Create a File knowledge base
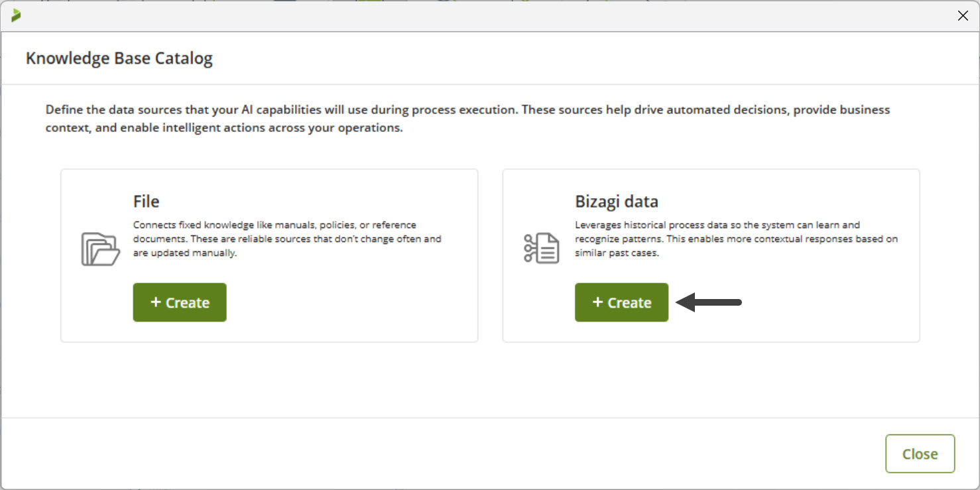Viewport: 980px width, 490px height. pos(180,302)
